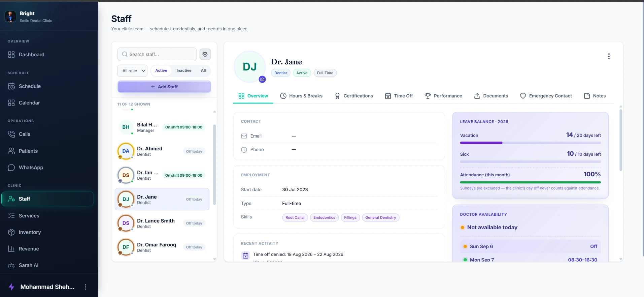
Task: Click the Full-Time badge
Action: [325, 73]
